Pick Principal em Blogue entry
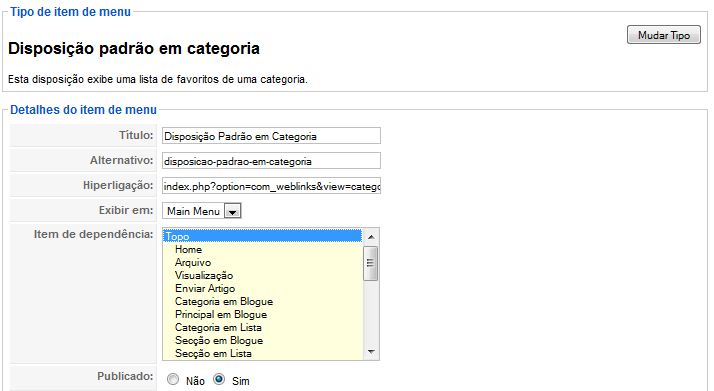 (263, 314)
